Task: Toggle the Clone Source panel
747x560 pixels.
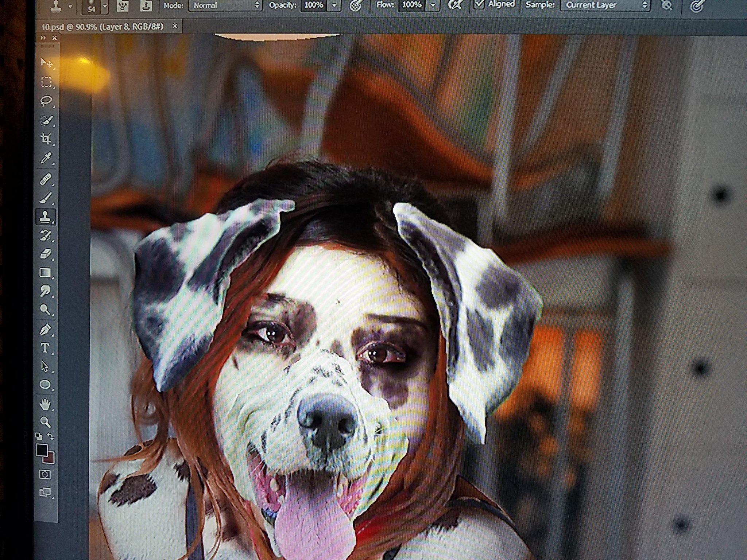Action: pos(146,6)
